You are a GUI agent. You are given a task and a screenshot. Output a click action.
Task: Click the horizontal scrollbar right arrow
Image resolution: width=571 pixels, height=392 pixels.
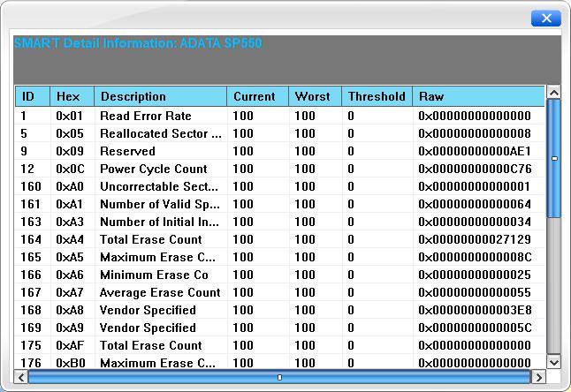538,377
